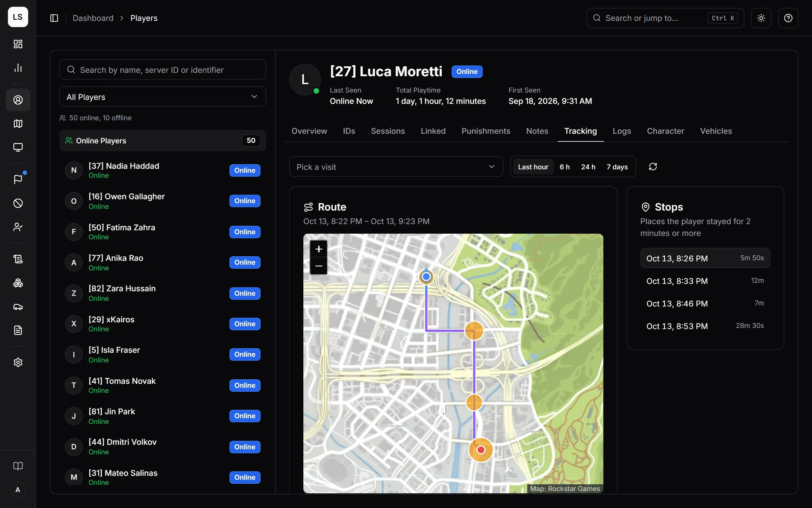The height and width of the screenshot is (508, 812).
Task: Open the scroll list icon in sidebar
Action: [18, 259]
